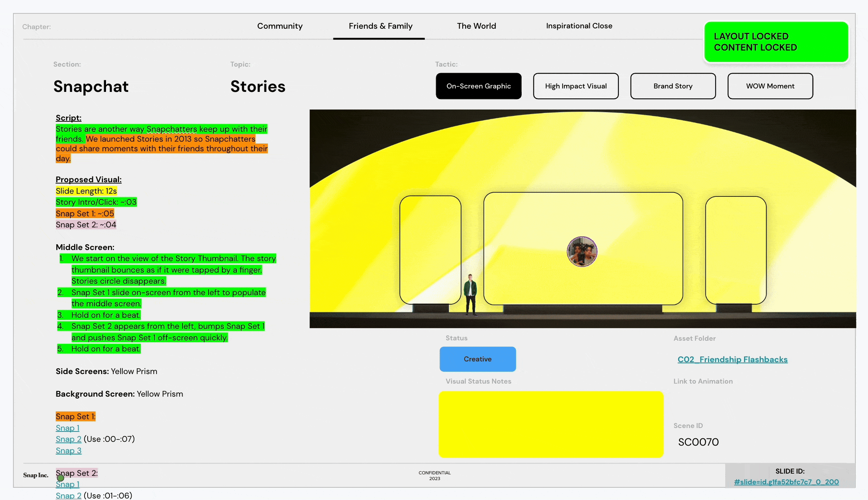Switch to The World chapter tab

[x=476, y=26]
